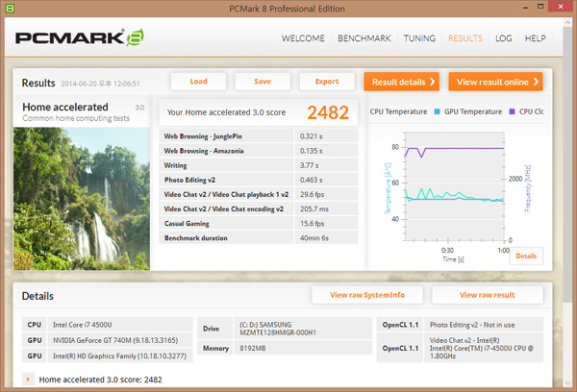Click View result online
The height and width of the screenshot is (392, 577).
(x=494, y=82)
